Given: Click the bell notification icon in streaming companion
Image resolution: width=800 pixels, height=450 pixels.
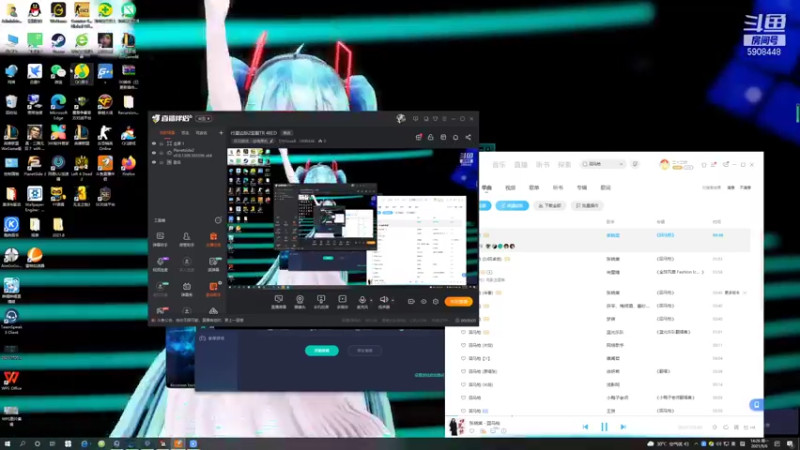Looking at the screenshot, I should click(x=455, y=137).
